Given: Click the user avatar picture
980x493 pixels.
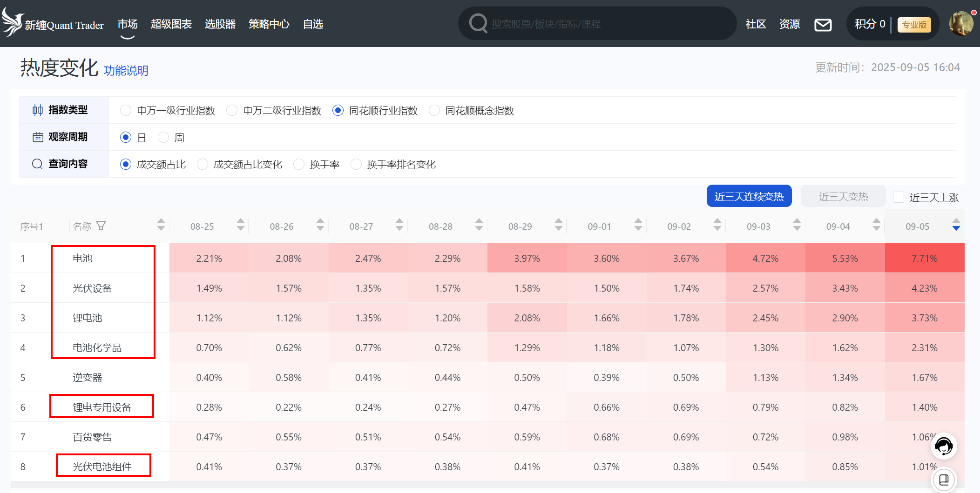Looking at the screenshot, I should (961, 23).
